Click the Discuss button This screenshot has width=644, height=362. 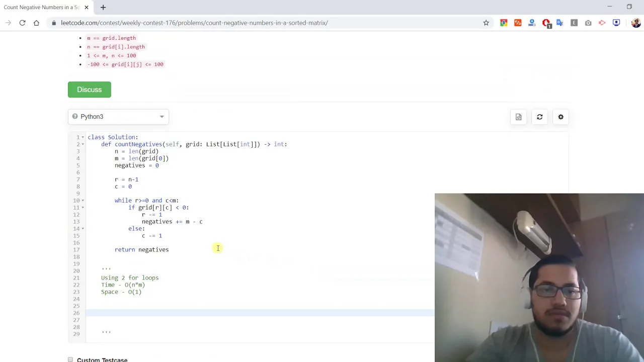tap(90, 89)
